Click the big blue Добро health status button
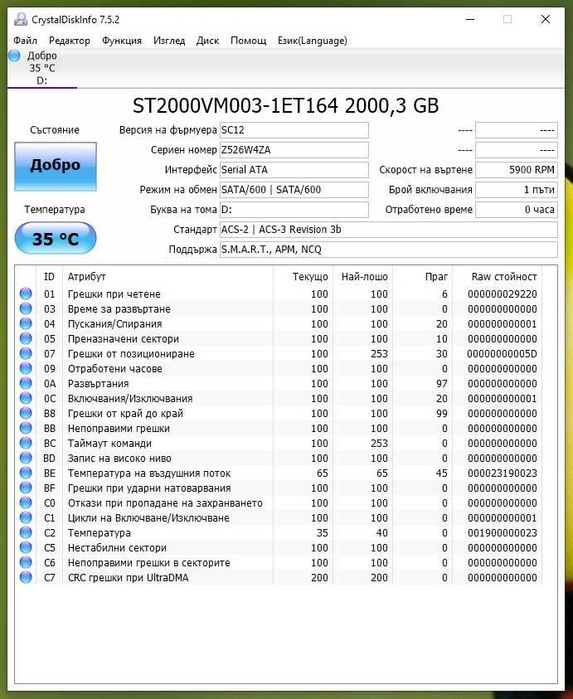This screenshot has width=573, height=699. (x=55, y=166)
